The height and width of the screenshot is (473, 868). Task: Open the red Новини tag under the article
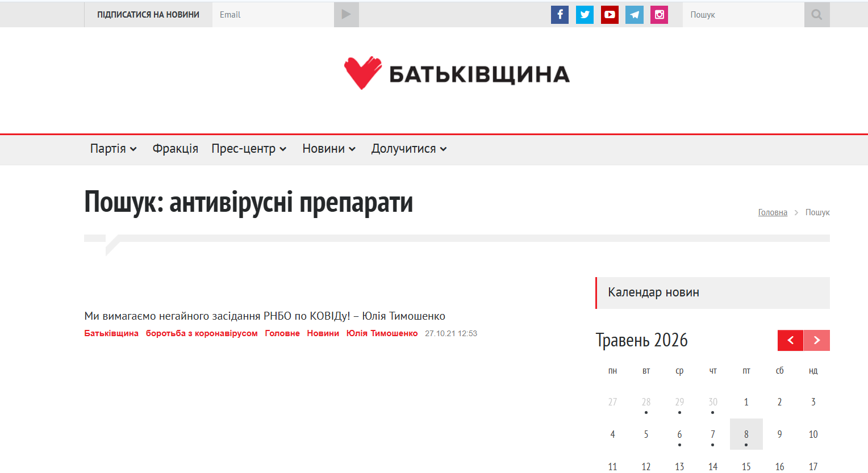[323, 333]
